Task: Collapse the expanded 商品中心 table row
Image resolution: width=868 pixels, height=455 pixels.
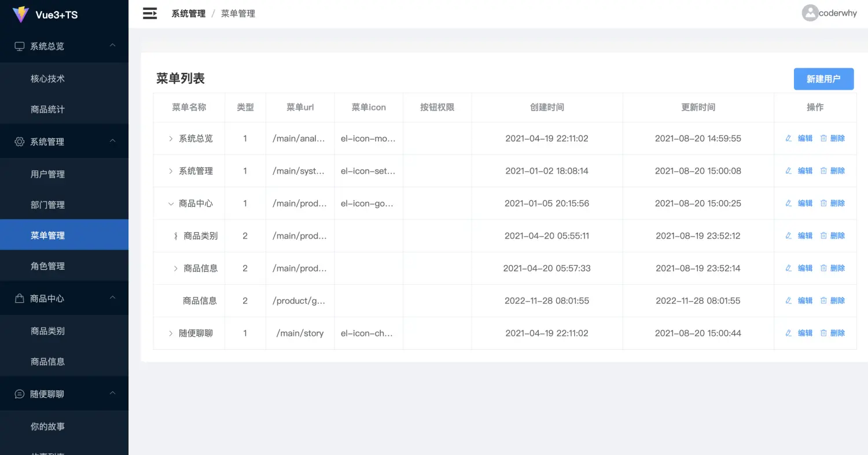Action: pos(171,204)
